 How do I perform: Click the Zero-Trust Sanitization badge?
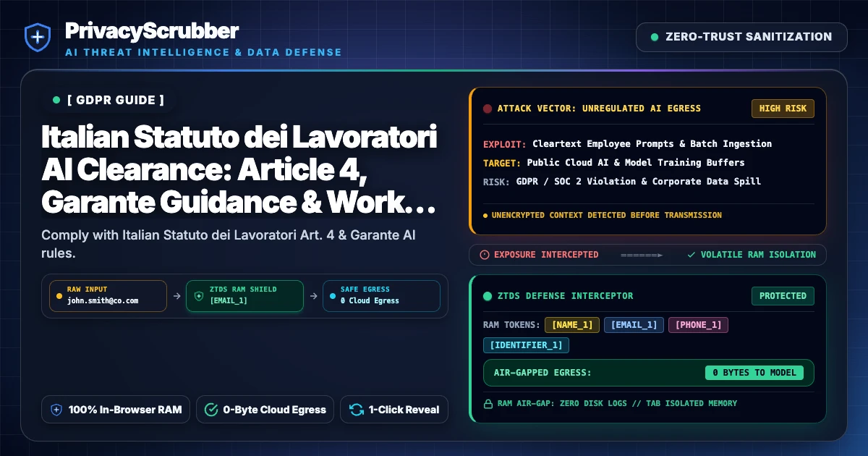click(741, 37)
